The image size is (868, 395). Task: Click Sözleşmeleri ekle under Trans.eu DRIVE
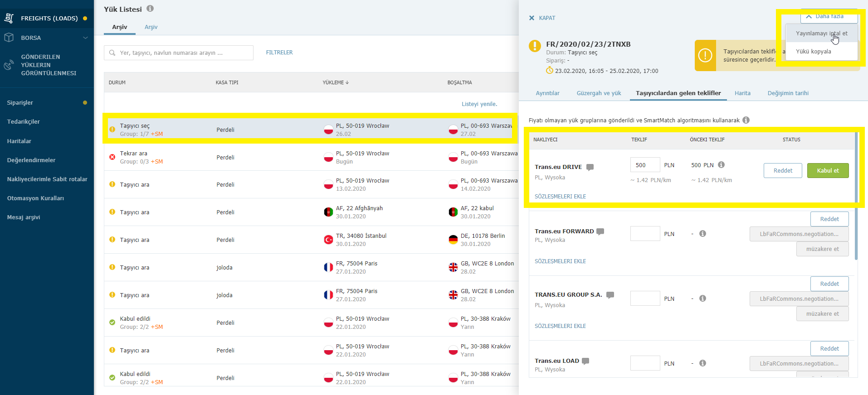[560, 197]
